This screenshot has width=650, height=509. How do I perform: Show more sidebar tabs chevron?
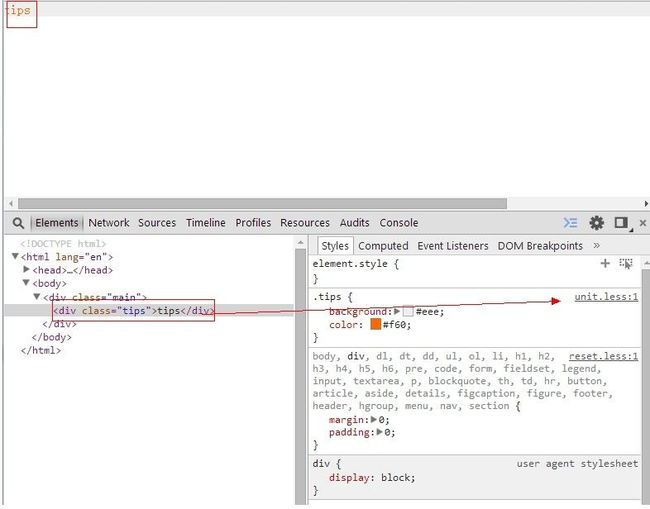point(597,245)
